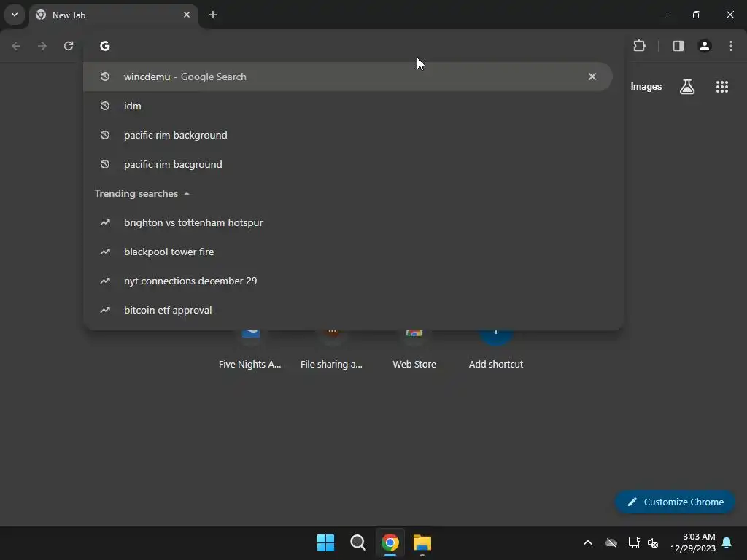Open the Google apps grid
The width and height of the screenshot is (747, 560).
tap(721, 87)
